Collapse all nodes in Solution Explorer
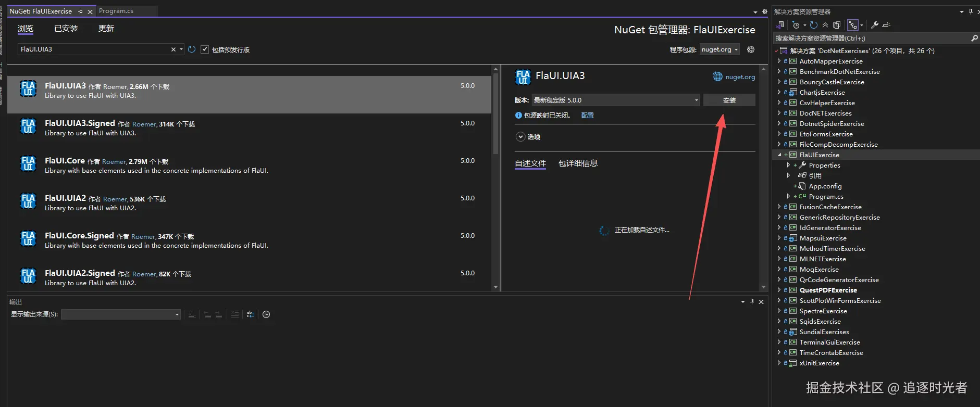Image resolution: width=980 pixels, height=407 pixels. pyautogui.click(x=825, y=25)
